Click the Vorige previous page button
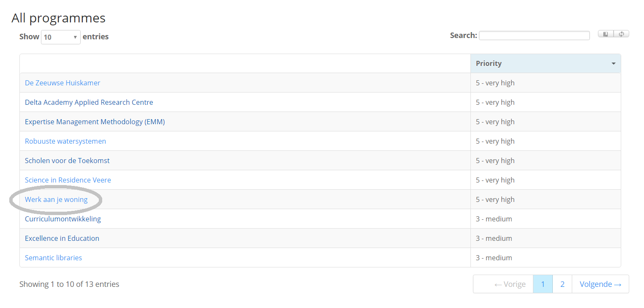644x308 pixels. pyautogui.click(x=510, y=284)
